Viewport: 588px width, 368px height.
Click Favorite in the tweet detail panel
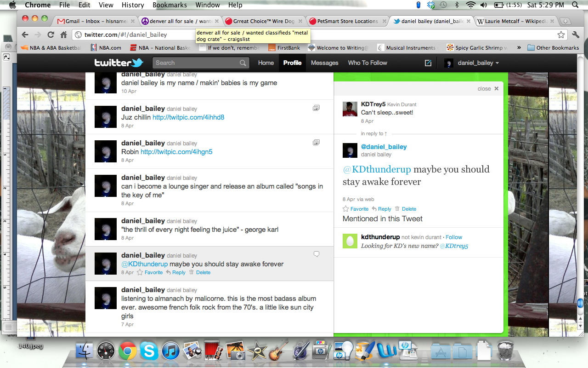(356, 209)
